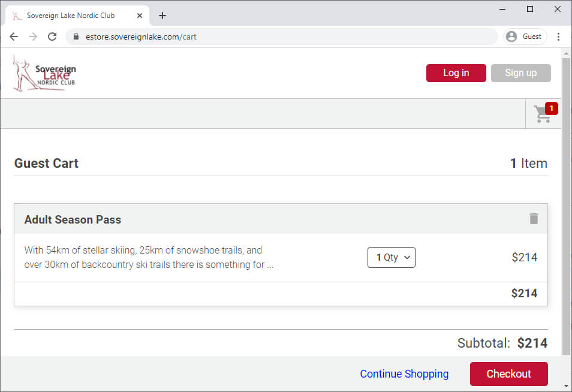
Task: Click the Log in button
Action: pyautogui.click(x=456, y=73)
